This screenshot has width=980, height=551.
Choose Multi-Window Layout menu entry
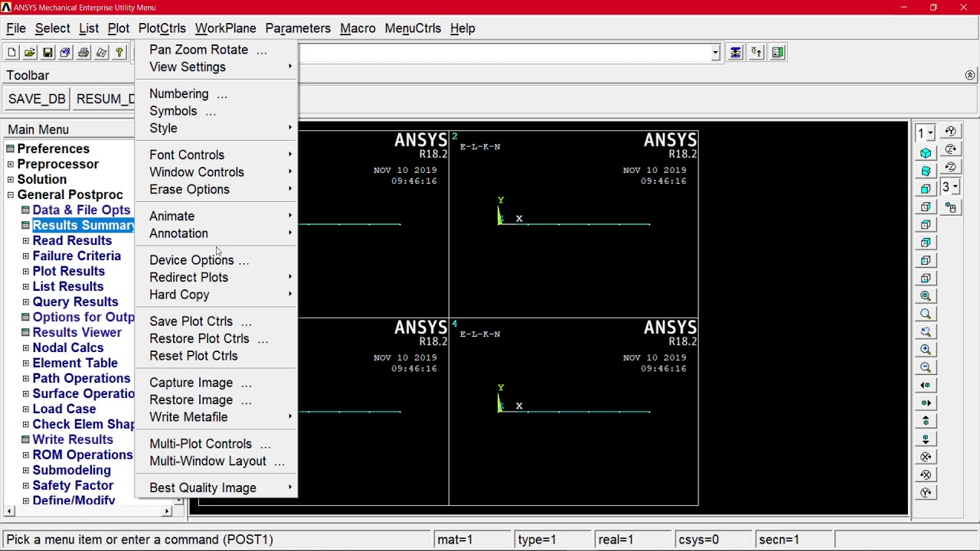tap(217, 461)
